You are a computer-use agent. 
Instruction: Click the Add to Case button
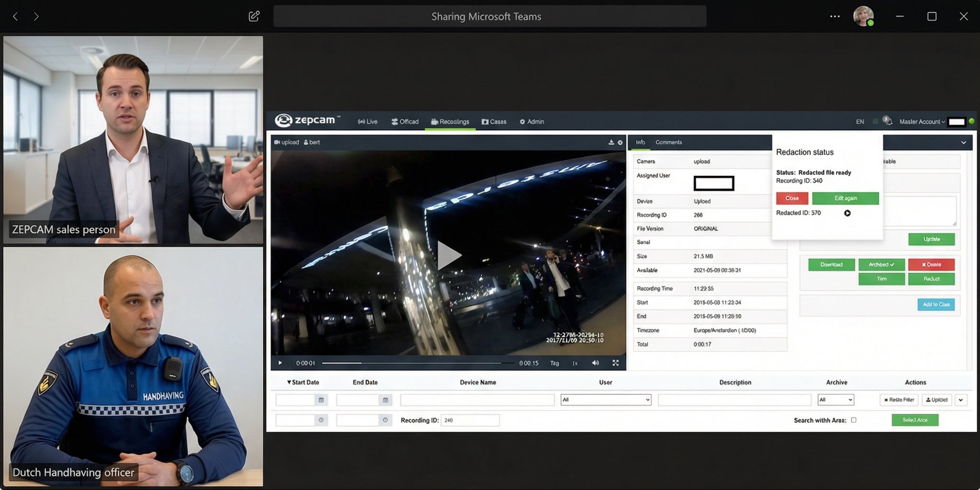[936, 305]
